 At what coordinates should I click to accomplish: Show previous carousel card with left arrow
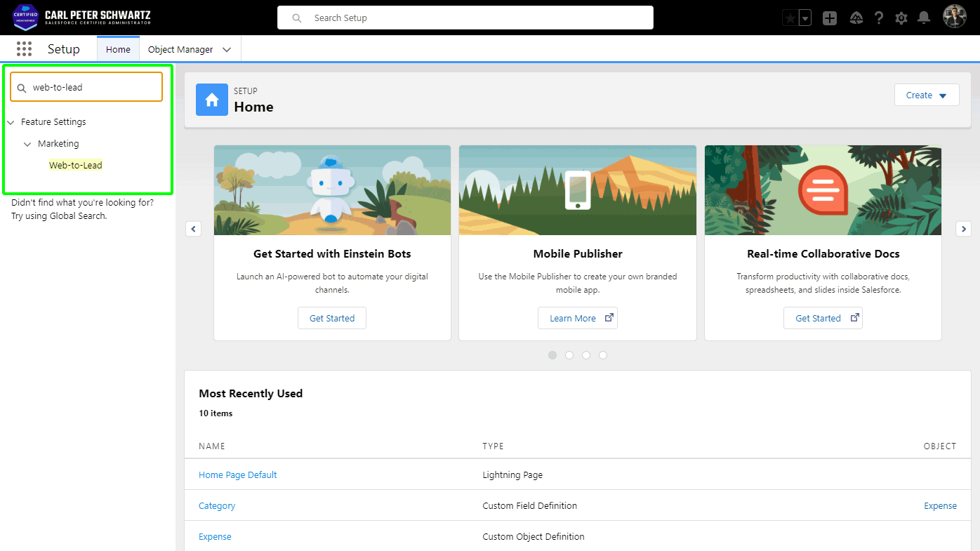coord(194,229)
